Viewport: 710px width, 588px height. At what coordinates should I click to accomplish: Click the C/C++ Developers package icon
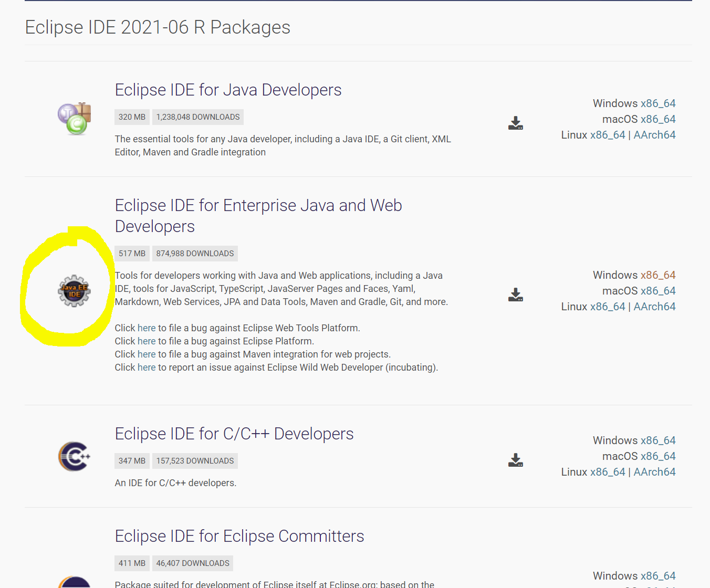point(74,456)
